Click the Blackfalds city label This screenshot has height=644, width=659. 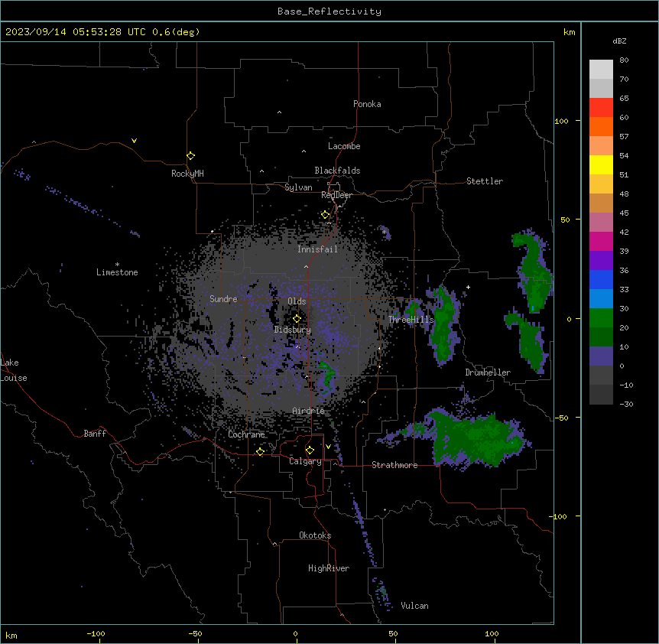(337, 171)
